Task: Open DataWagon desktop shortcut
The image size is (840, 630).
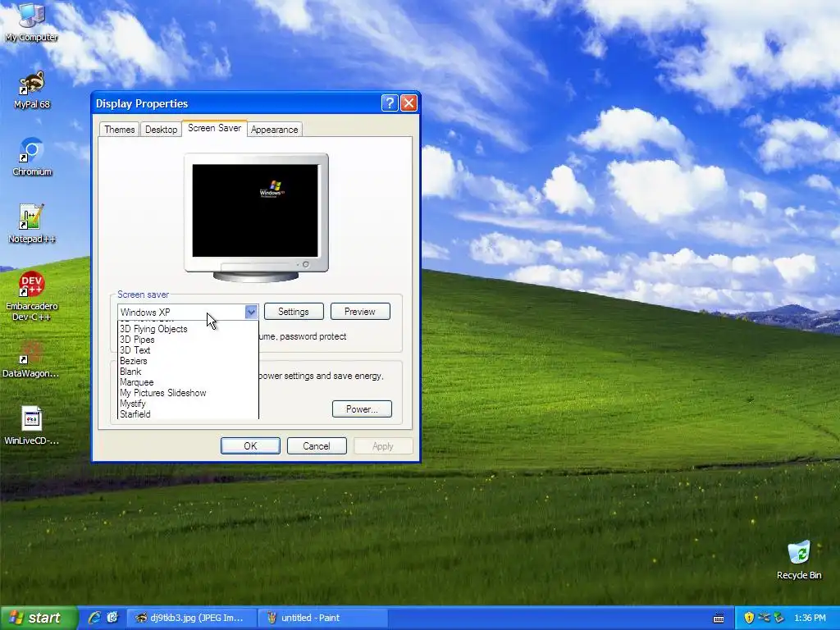Action: click(x=31, y=359)
